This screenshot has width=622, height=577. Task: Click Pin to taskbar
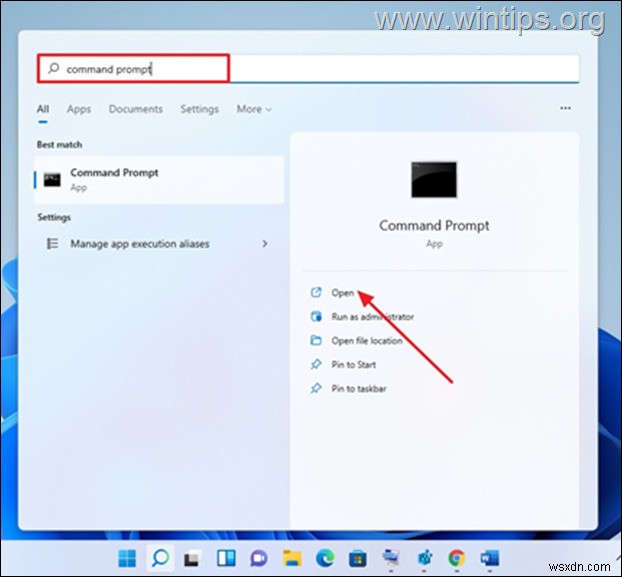tap(359, 389)
